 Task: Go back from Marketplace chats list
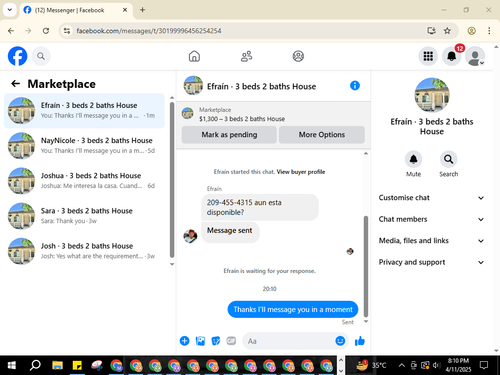tap(16, 84)
